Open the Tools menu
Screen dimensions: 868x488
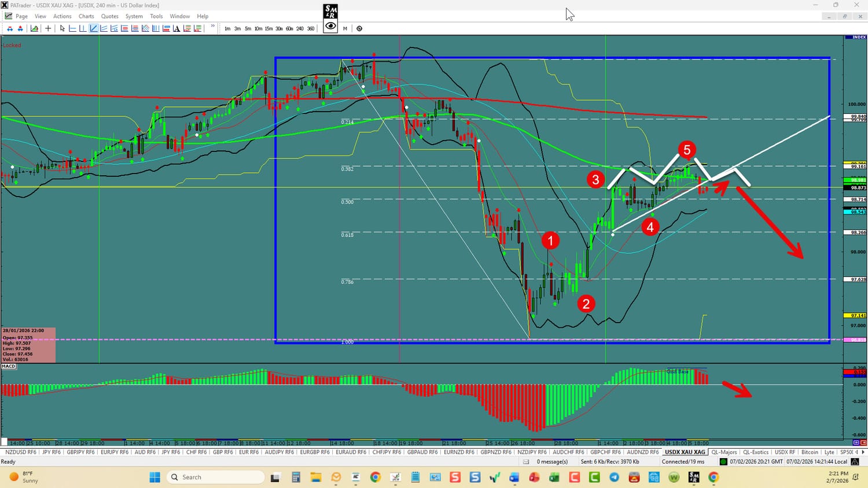[156, 16]
